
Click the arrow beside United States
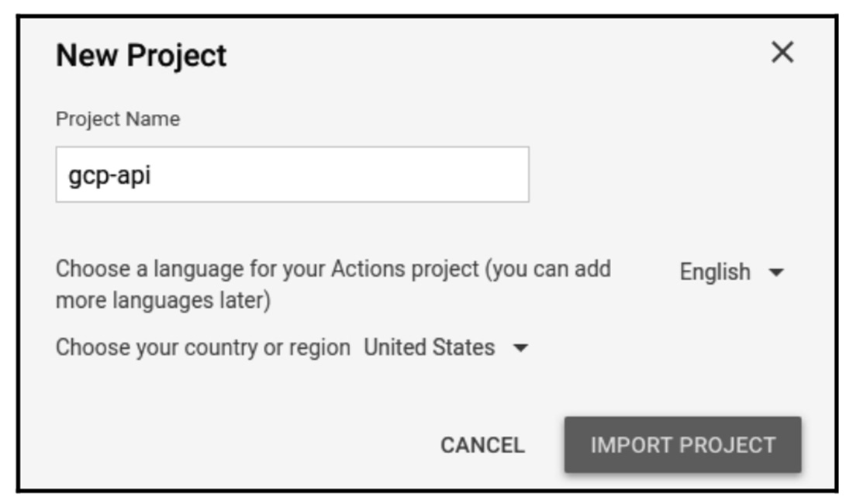tap(521, 348)
